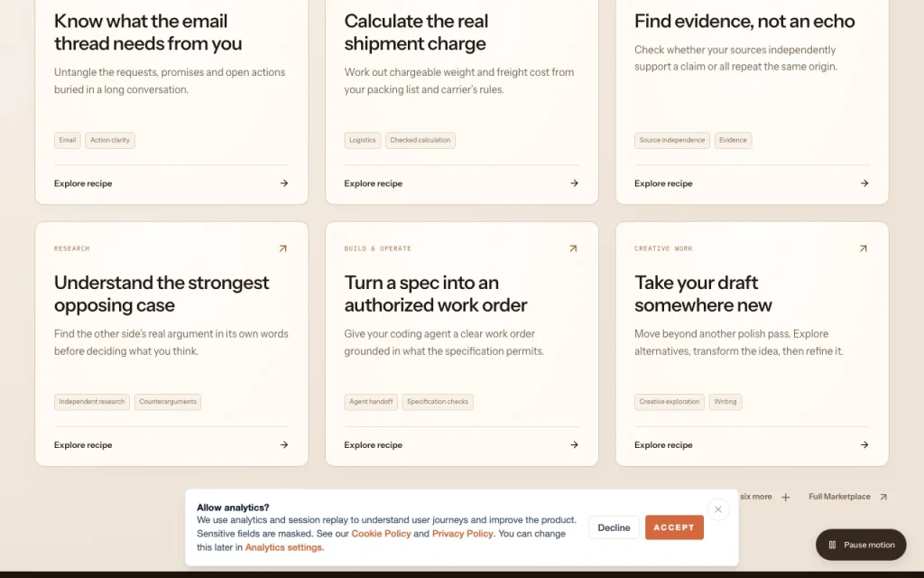Open the Privacy Policy link
Image resolution: width=924 pixels, height=578 pixels.
coord(463,534)
